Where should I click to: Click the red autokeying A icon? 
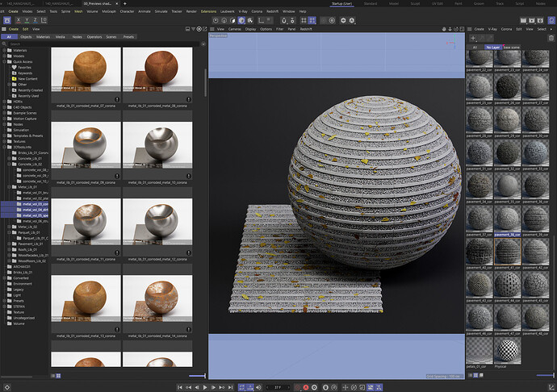[x=306, y=387]
